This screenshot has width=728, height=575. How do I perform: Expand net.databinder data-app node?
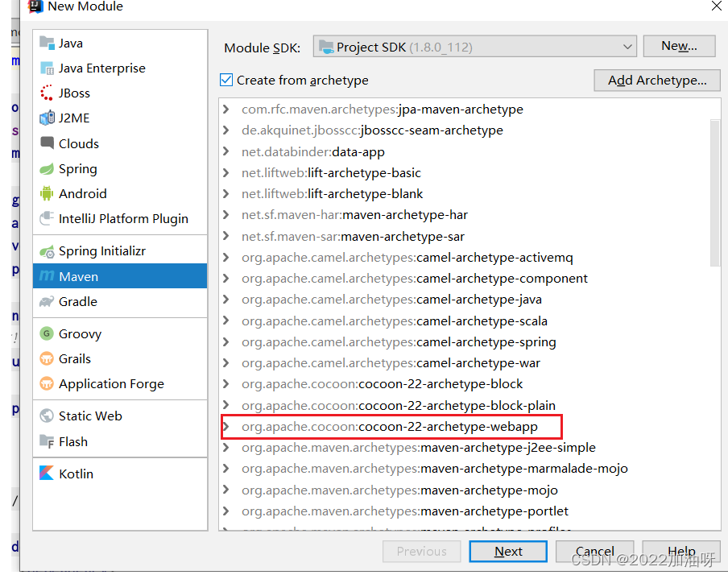pos(226,151)
